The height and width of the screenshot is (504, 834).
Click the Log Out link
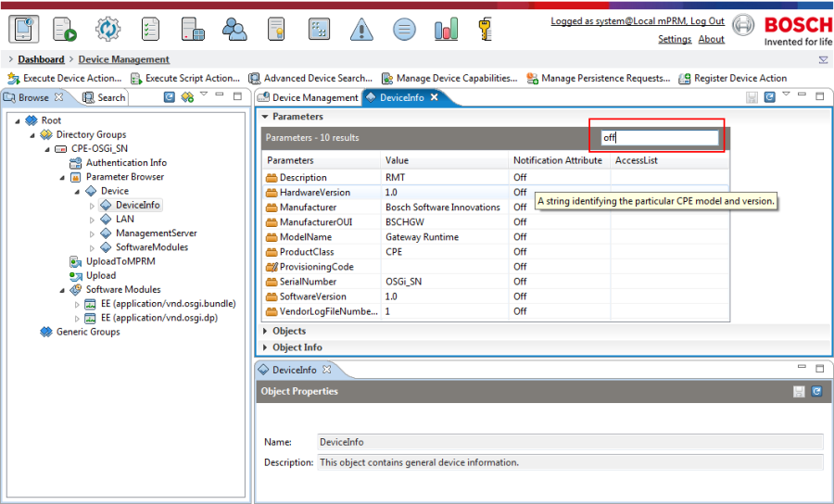(x=707, y=21)
